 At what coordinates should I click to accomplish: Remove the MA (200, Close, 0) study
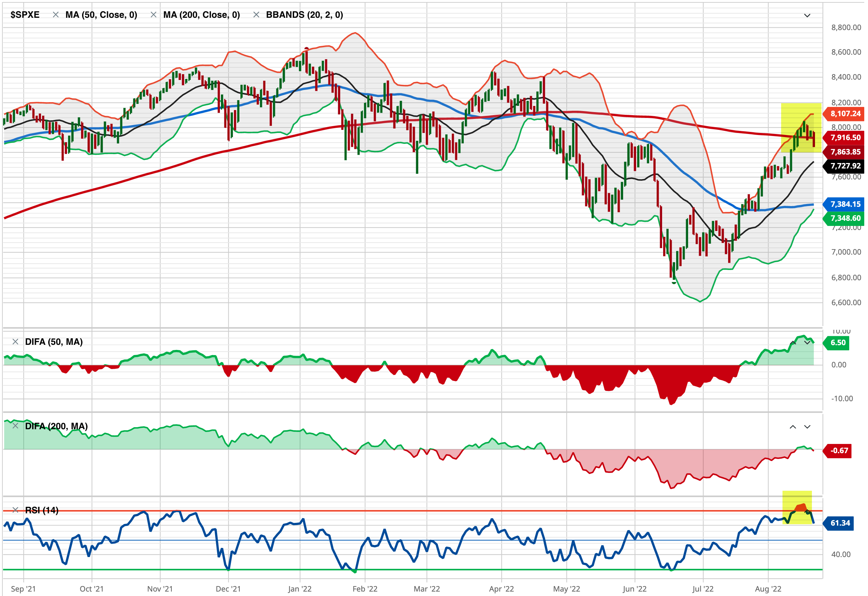153,15
